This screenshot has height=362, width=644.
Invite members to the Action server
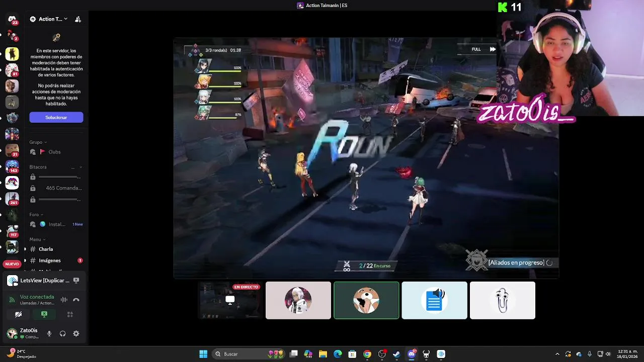(78, 19)
